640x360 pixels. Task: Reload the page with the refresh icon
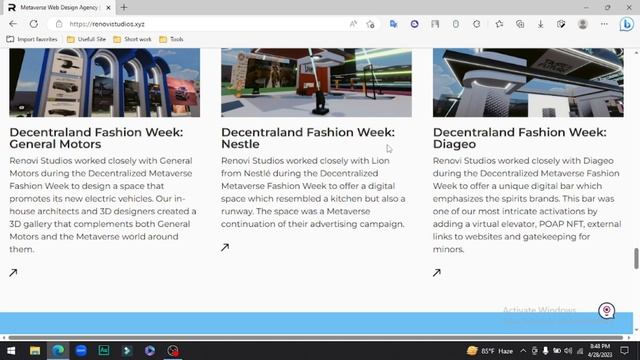tap(33, 24)
